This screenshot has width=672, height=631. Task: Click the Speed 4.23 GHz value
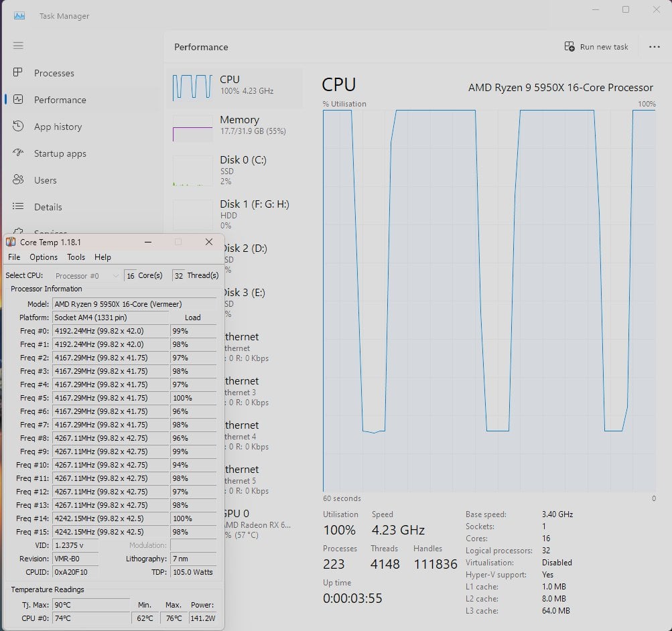tap(398, 531)
